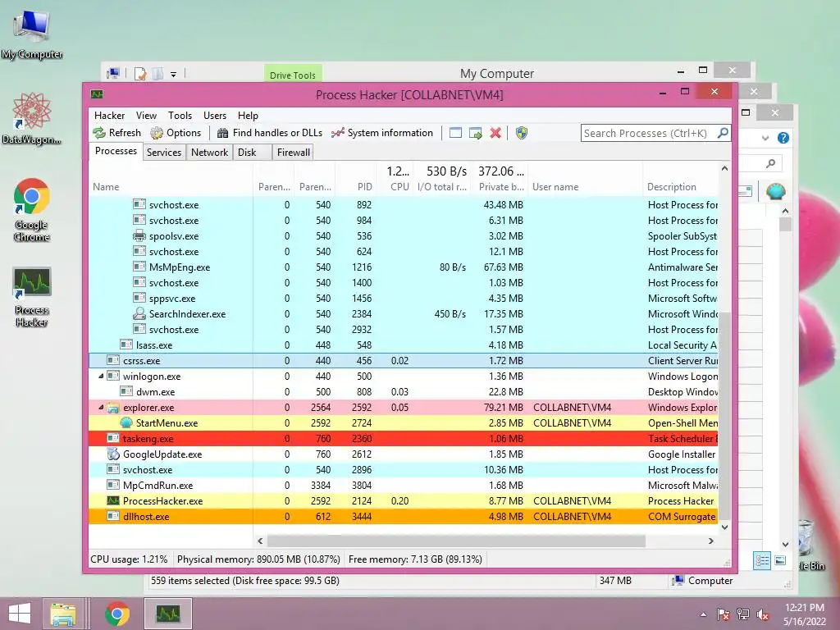Click the Refresh toolbar button
The height and width of the screenshot is (630, 840).
(116, 133)
